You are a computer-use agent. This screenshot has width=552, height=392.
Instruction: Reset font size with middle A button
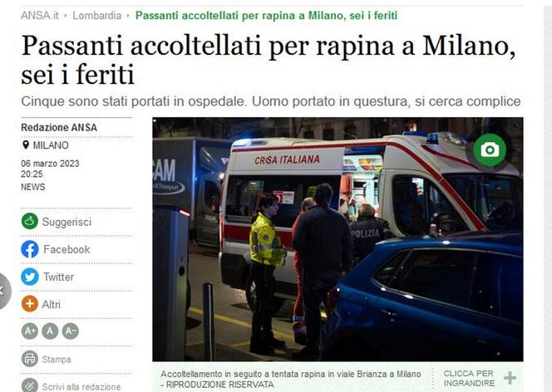tap(50, 331)
